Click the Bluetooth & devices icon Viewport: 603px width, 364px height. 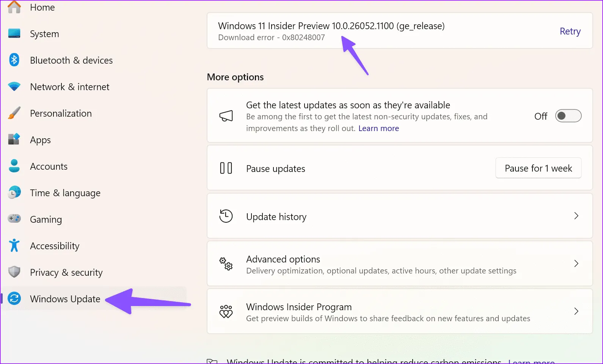point(14,60)
